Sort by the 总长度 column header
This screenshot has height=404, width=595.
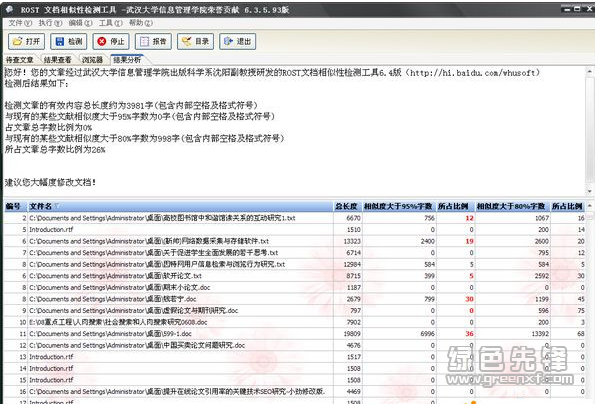coord(347,206)
